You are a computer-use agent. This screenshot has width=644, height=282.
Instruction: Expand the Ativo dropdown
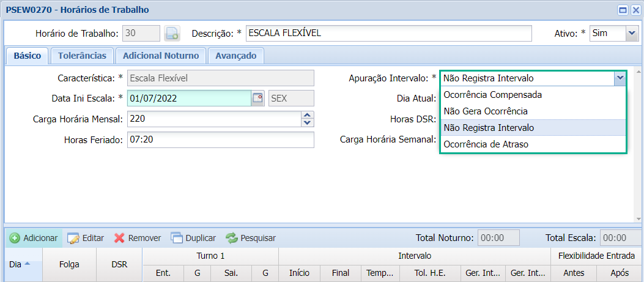point(632,34)
